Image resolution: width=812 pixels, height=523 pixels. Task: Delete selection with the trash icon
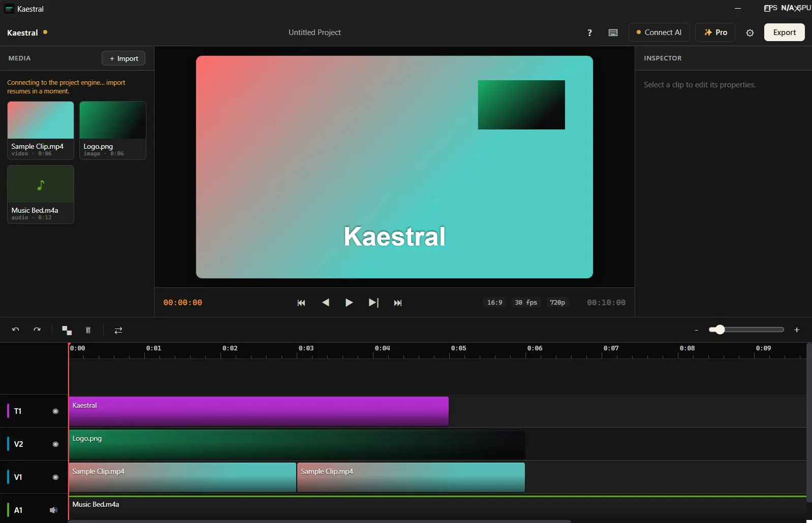pyautogui.click(x=88, y=330)
